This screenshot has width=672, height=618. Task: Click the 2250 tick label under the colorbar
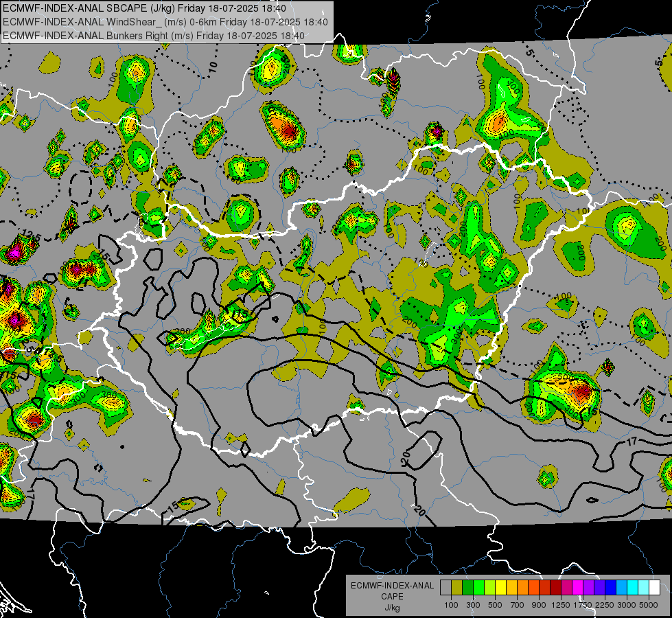click(x=605, y=605)
